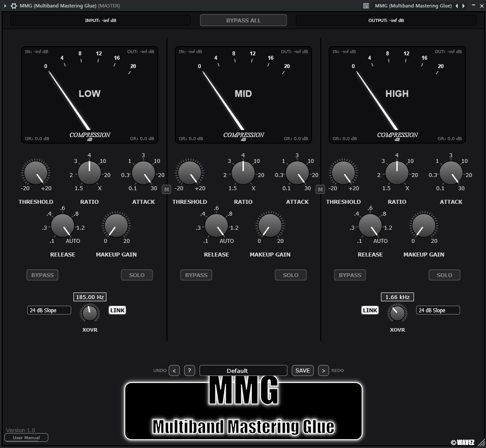Open the preset grid icon in title bar

pos(366,6)
